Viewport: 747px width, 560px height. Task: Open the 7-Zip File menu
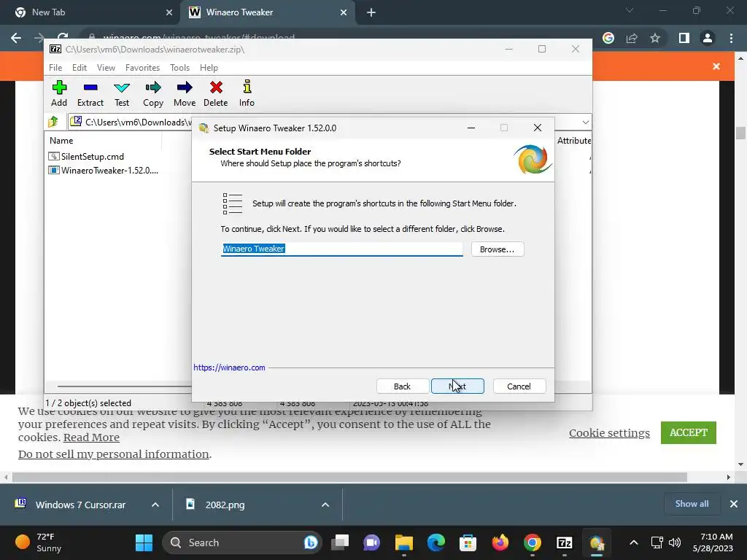pos(55,68)
